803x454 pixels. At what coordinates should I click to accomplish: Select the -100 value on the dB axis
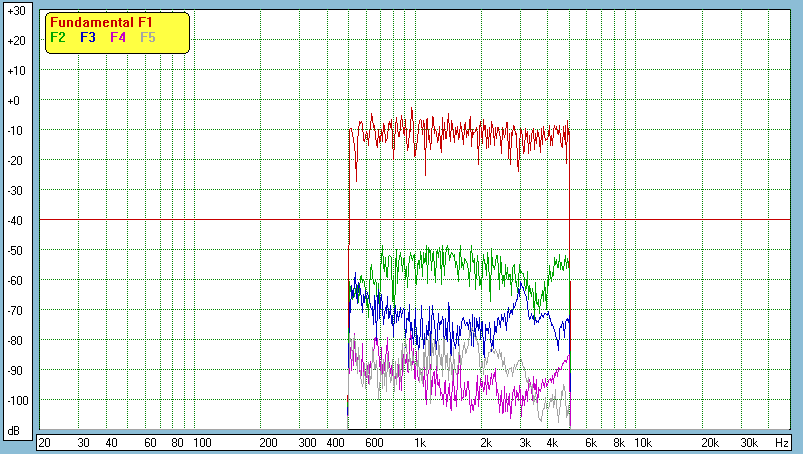click(15, 400)
